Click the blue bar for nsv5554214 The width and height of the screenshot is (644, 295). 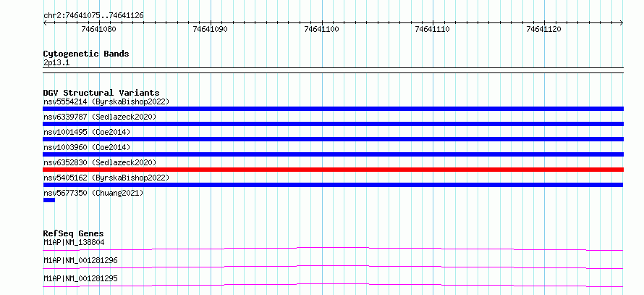(333, 109)
